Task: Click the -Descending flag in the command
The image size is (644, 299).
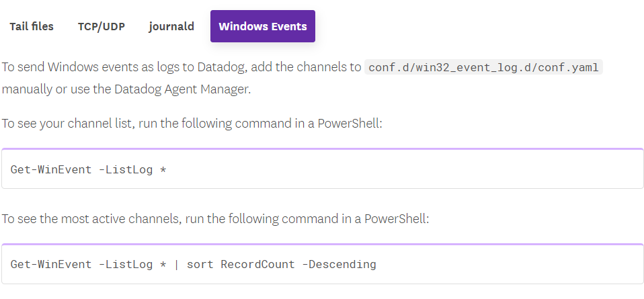Action: click(339, 264)
